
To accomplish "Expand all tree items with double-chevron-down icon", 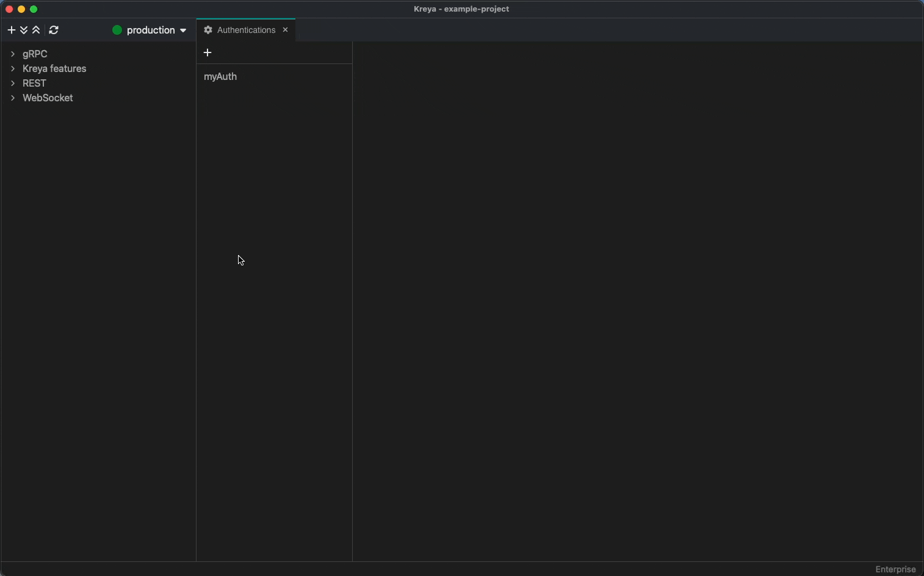I will click(24, 30).
